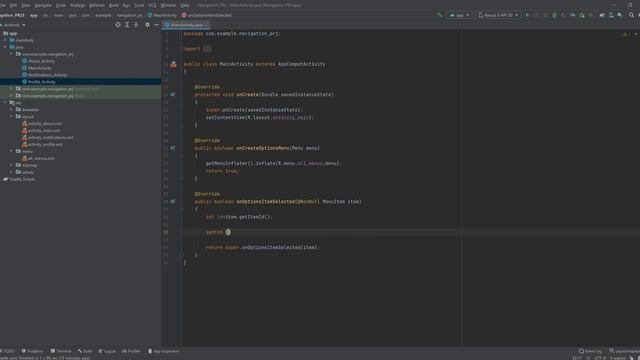The image size is (640, 360).
Task: Open Project panel gear options
Action: coord(147,25)
